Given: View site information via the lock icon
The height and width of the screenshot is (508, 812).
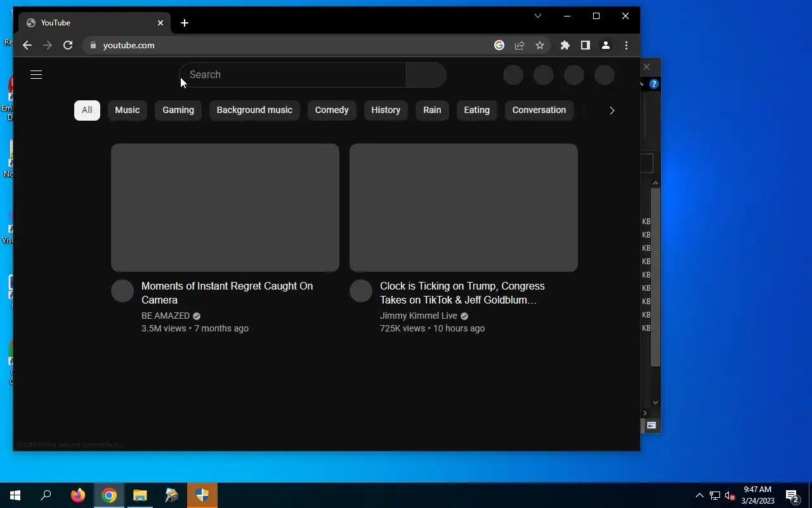Looking at the screenshot, I should coord(93,45).
